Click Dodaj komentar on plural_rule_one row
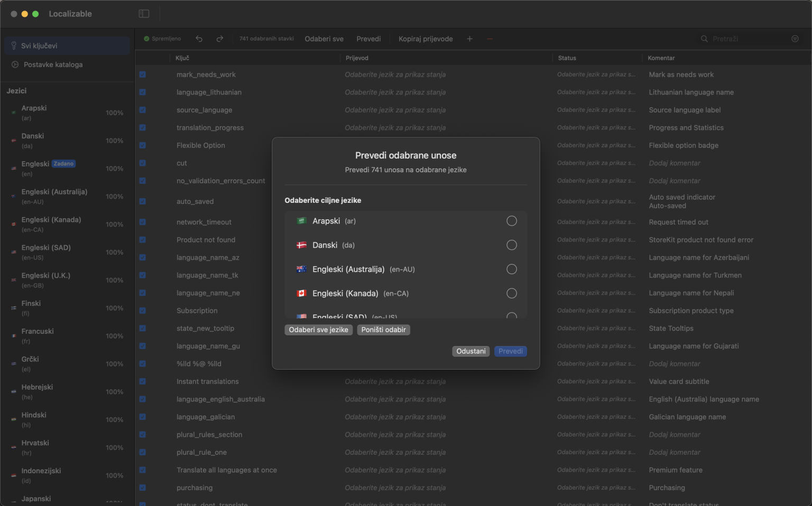The image size is (812, 506). (x=675, y=452)
